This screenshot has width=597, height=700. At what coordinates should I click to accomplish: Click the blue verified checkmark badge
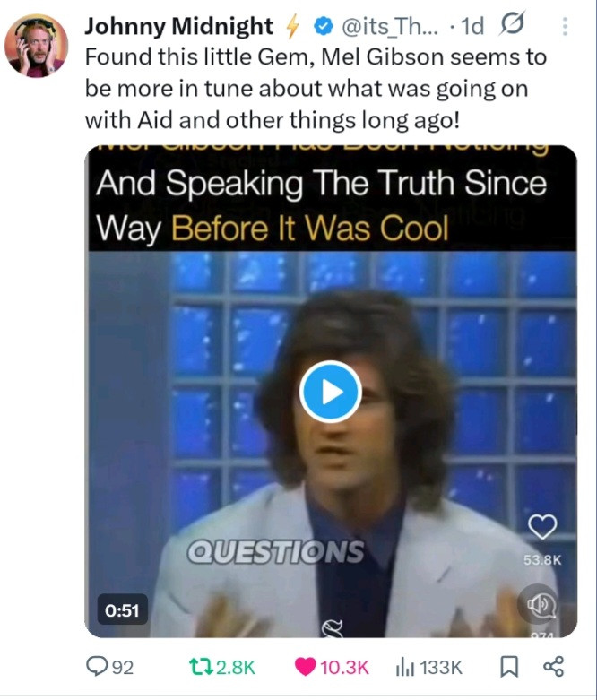[x=324, y=26]
